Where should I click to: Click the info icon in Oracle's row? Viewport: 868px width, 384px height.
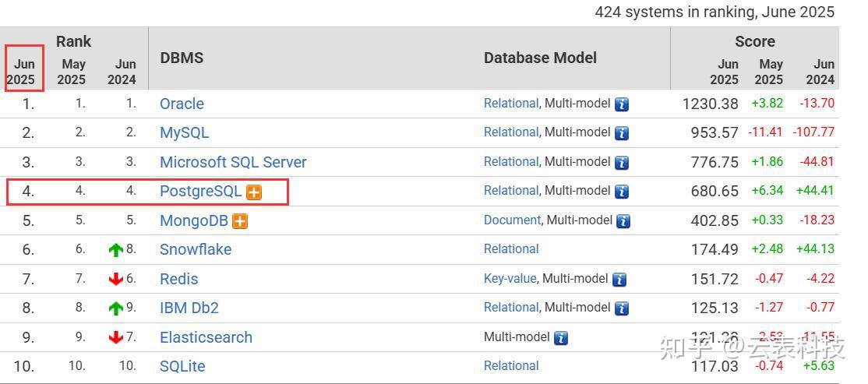(x=621, y=104)
